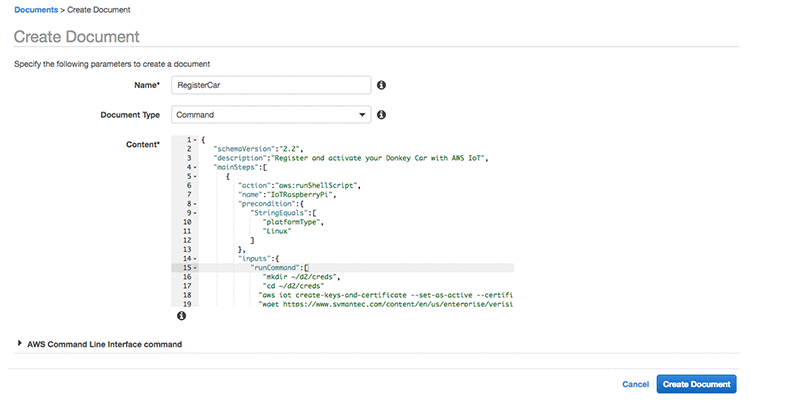This screenshot has height=416, width=800.
Task: Click into the Name field containing RegisterCar
Action: (x=271, y=85)
